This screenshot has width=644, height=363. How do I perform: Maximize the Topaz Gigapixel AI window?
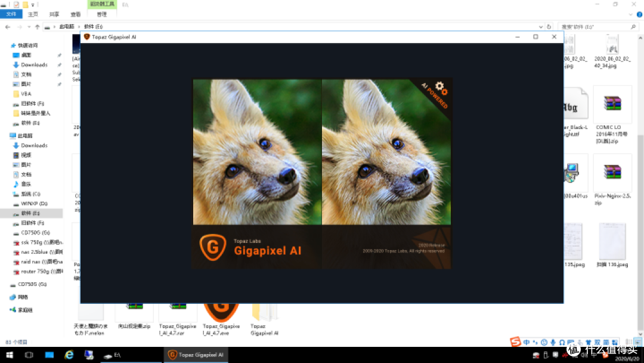click(535, 36)
